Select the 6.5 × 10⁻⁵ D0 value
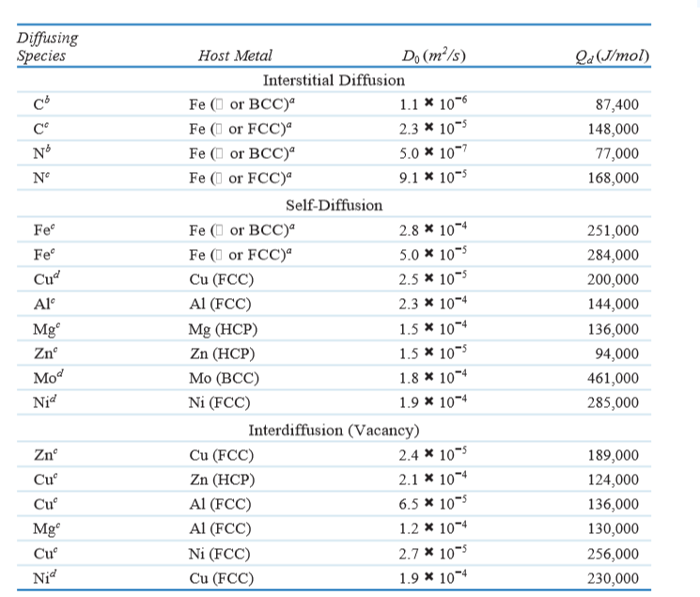 432,503
